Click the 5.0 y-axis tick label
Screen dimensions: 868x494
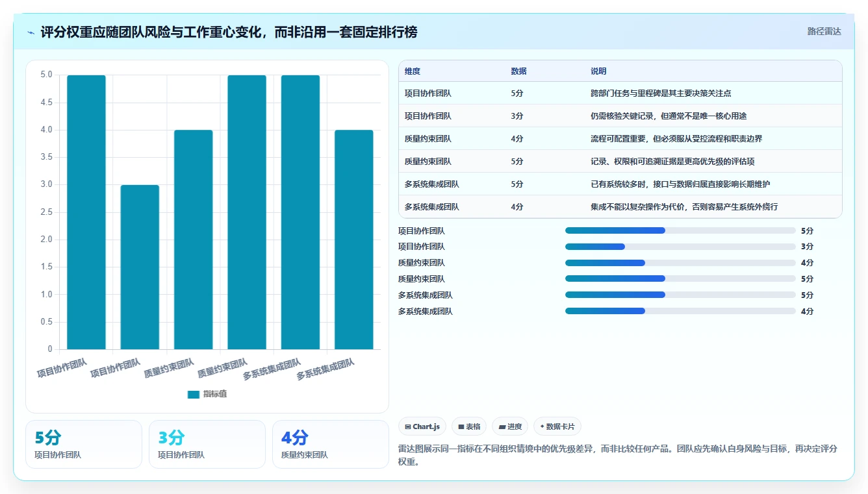(46, 75)
